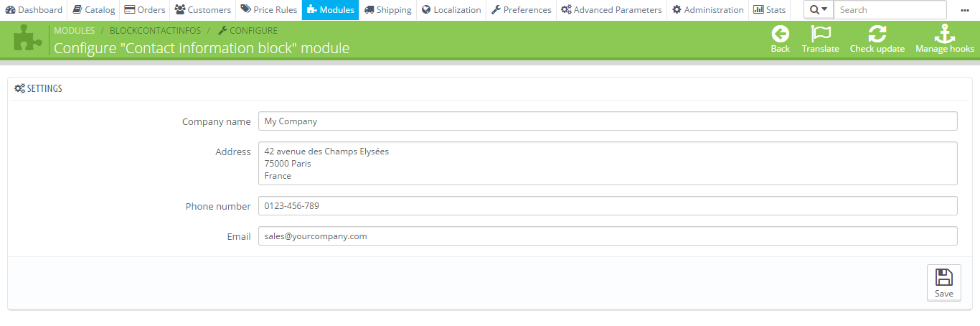The height and width of the screenshot is (326, 980).
Task: Click the BLOCKCONTACTINFOS breadcrumb link
Action: 156,31
